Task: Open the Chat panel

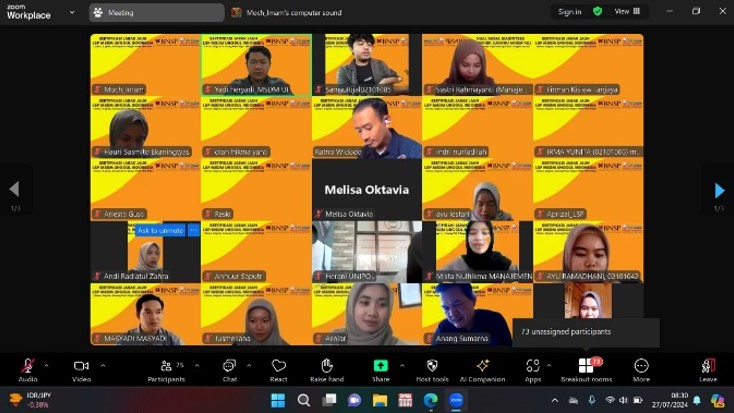Action: pyautogui.click(x=229, y=370)
